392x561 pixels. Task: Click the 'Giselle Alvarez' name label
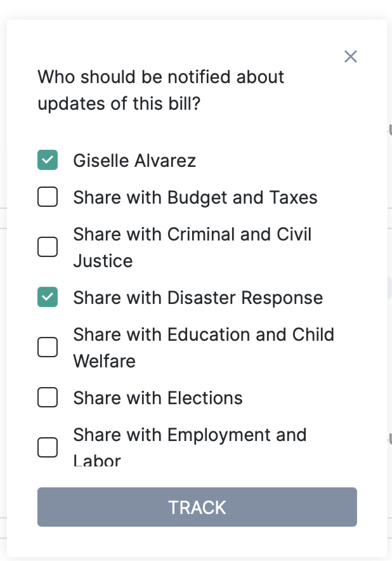(134, 161)
